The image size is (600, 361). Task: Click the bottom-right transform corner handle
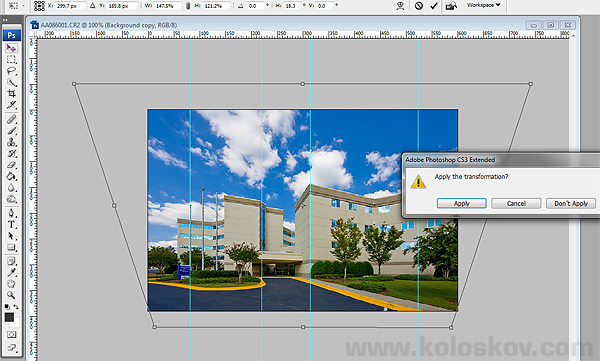pyautogui.click(x=451, y=327)
